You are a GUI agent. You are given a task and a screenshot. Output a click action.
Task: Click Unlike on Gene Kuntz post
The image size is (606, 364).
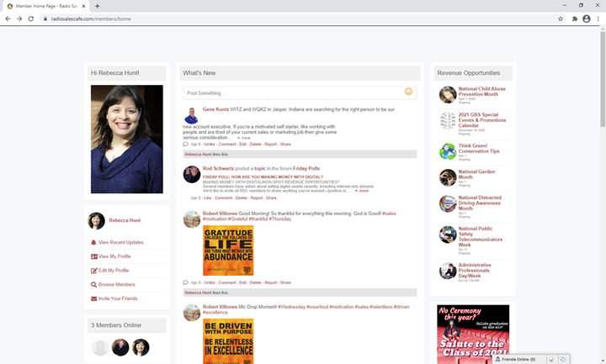point(209,144)
